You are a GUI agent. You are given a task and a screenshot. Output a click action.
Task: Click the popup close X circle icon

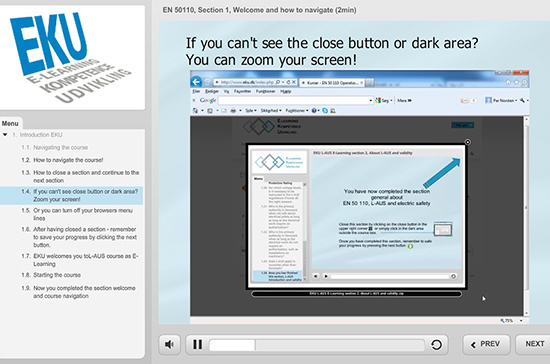point(468,142)
